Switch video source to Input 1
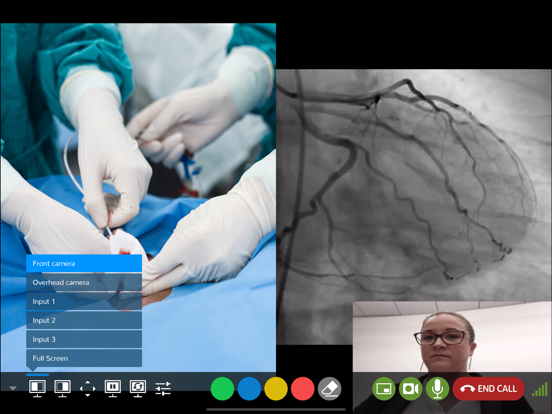The width and height of the screenshot is (552, 414). pos(84,301)
